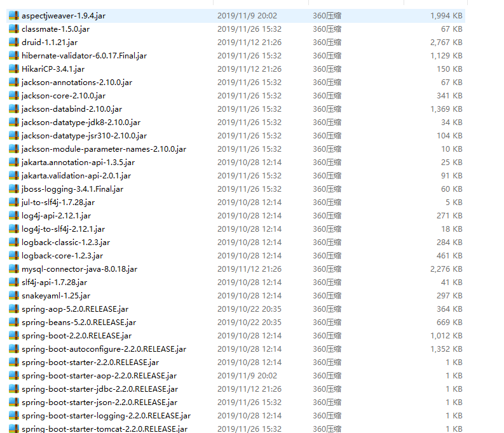Screen dimensions: 504x433
Task: Select file logback-classic-1.2.3.jar
Action: [66, 242]
